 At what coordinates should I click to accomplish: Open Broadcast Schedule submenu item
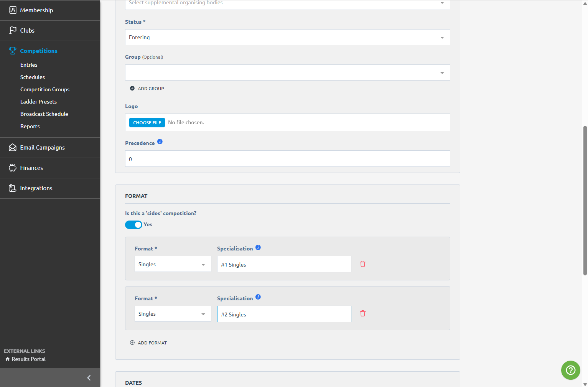coord(44,114)
